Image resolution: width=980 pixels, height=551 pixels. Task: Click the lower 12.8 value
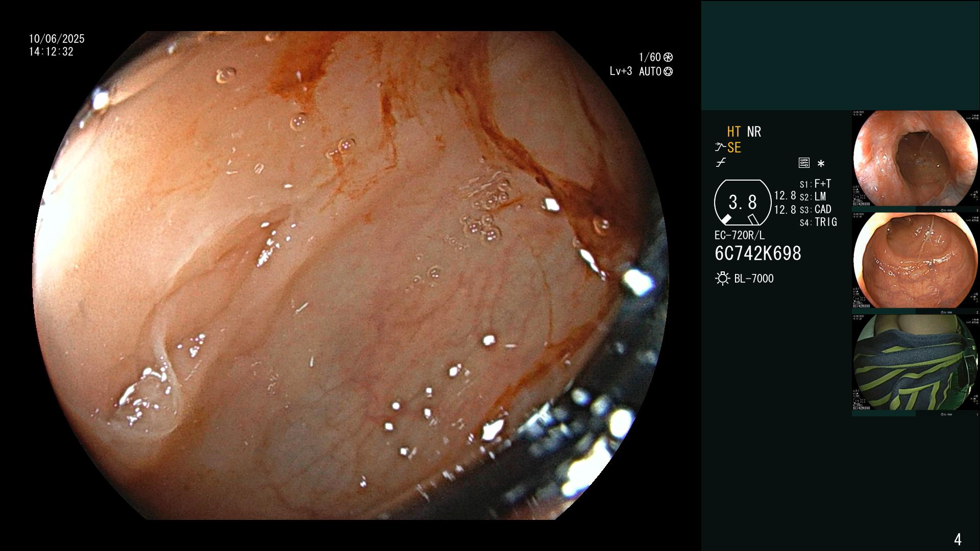[785, 210]
